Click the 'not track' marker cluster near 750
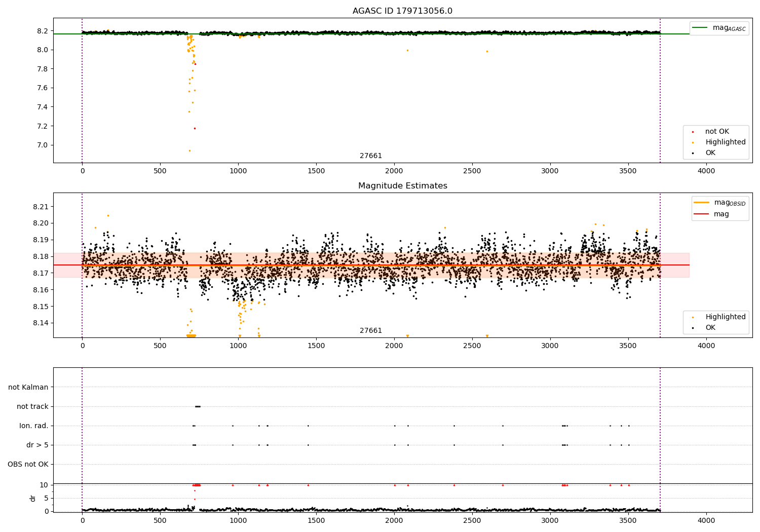The height and width of the screenshot is (532, 760). coord(198,406)
